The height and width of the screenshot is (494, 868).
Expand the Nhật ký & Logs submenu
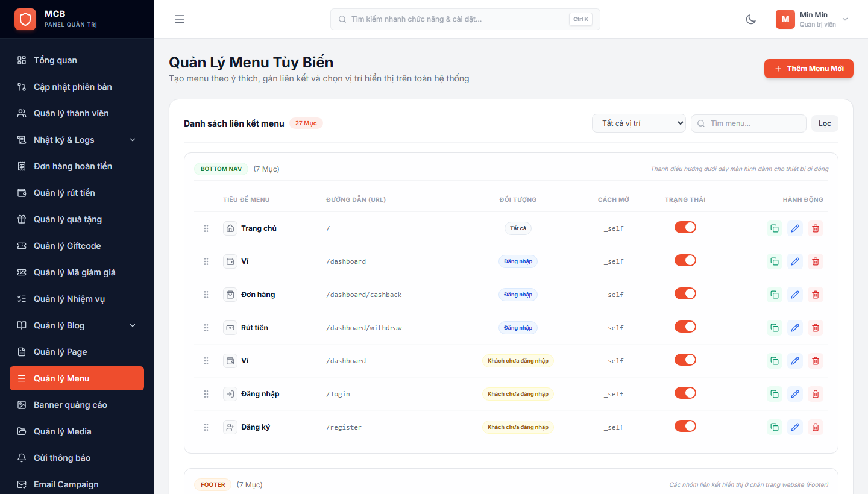point(77,140)
